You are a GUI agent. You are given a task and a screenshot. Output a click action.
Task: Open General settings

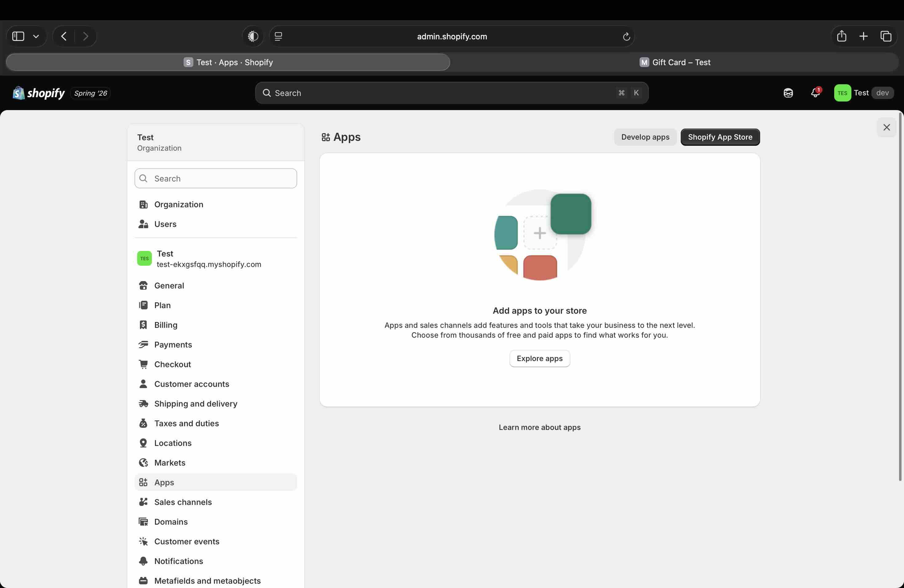(x=216, y=286)
